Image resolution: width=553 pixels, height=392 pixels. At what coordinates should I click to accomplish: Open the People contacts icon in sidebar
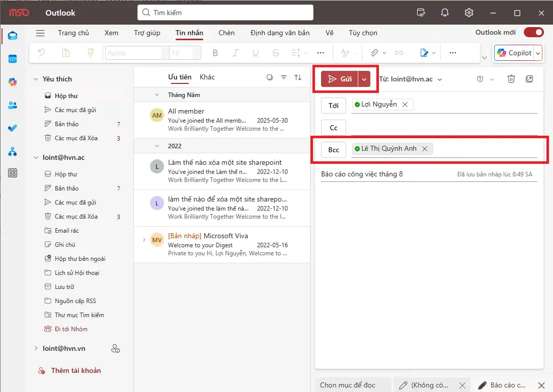pos(13,105)
